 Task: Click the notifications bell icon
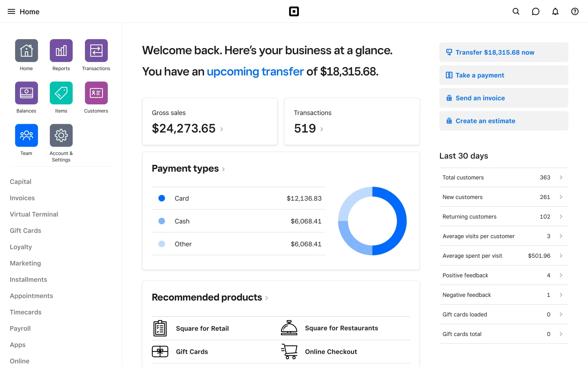[555, 11]
